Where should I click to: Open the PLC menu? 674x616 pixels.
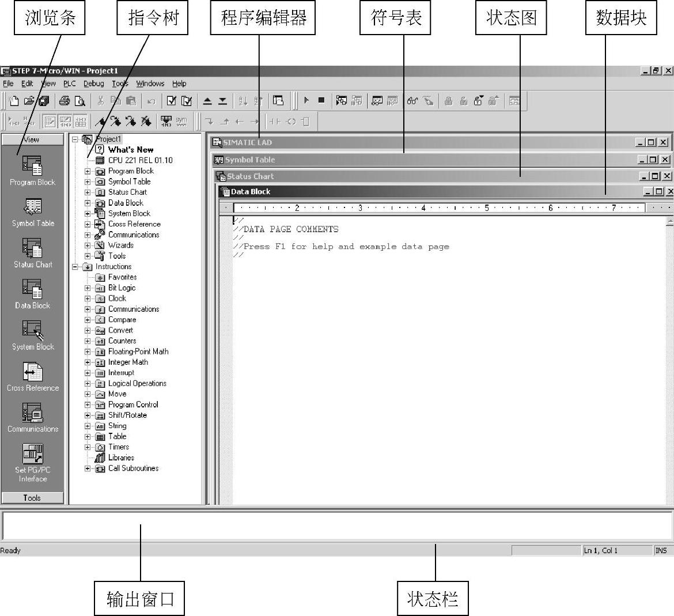[70, 84]
